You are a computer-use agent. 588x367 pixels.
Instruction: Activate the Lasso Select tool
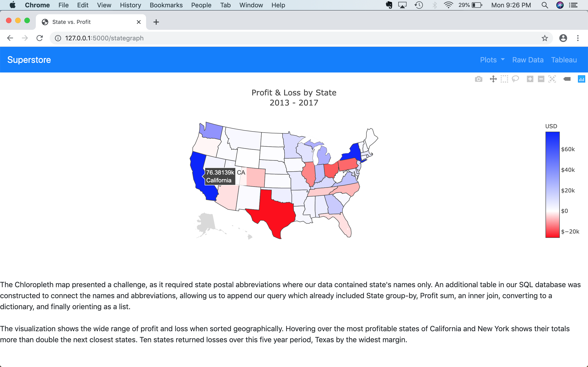(x=515, y=79)
